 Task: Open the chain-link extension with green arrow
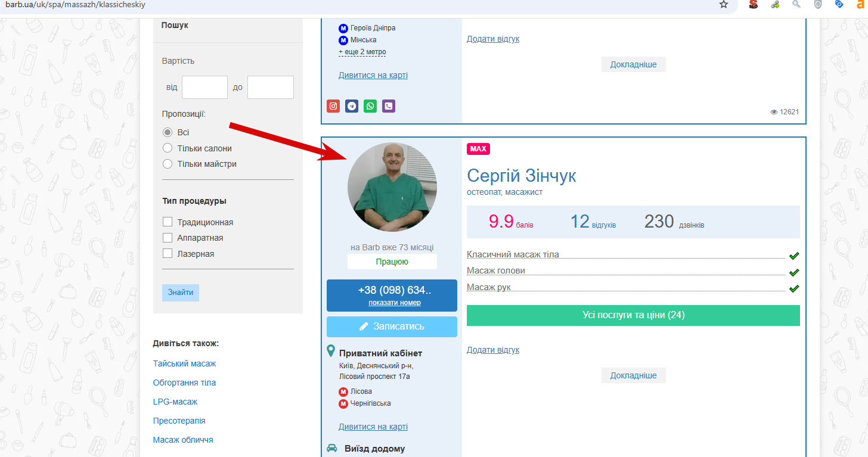775,4
